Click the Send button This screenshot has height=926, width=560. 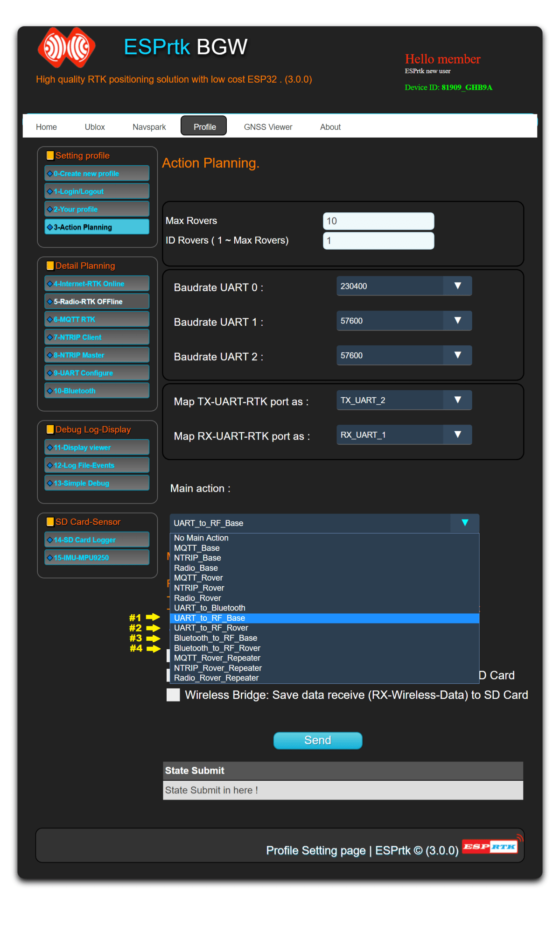pos(318,741)
